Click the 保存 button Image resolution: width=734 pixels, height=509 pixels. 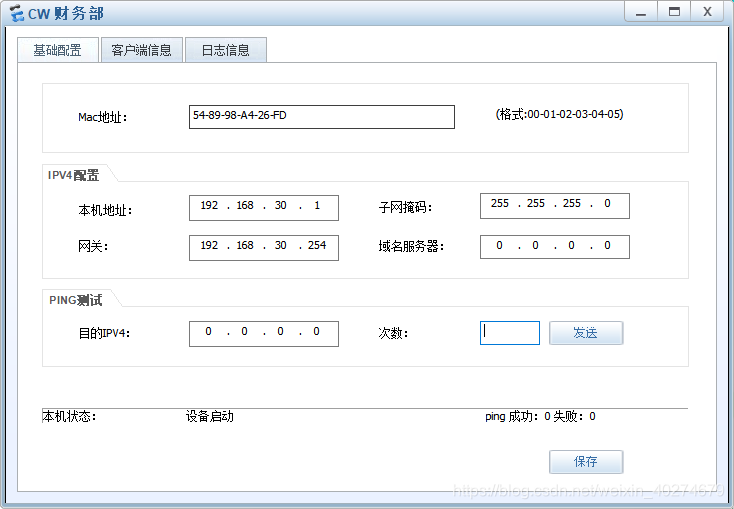pyautogui.click(x=586, y=462)
